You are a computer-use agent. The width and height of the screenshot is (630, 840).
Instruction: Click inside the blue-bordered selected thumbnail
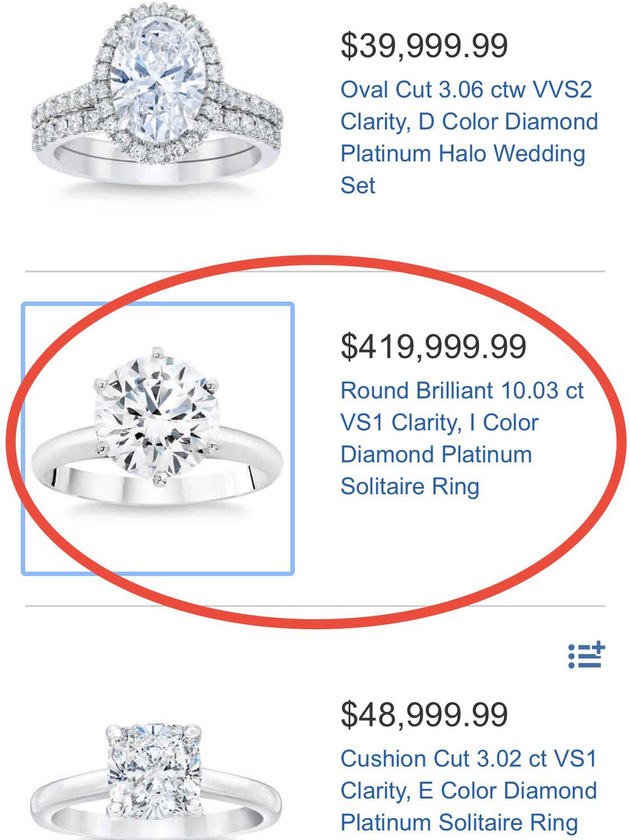157,437
